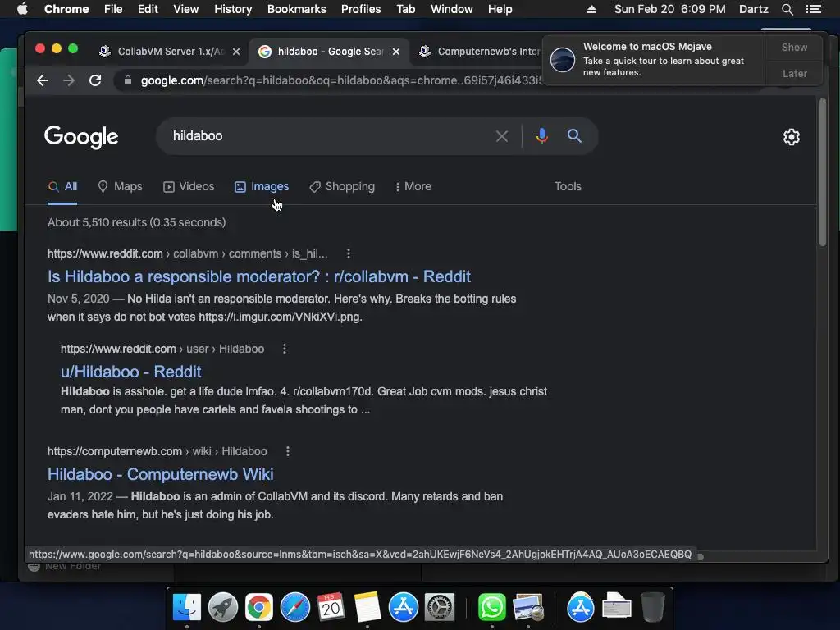Viewport: 840px width, 630px height.
Task: Open the History menu
Action: click(233, 9)
